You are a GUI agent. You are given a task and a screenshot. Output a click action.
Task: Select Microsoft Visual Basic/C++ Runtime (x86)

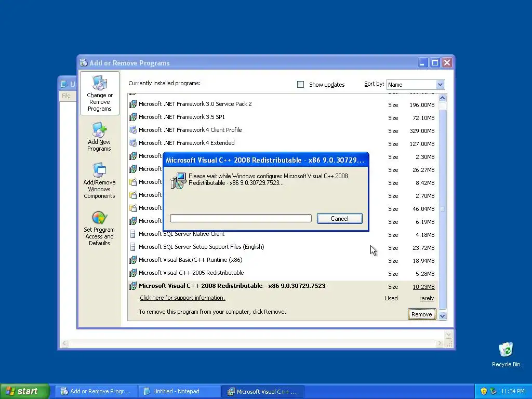190,260
